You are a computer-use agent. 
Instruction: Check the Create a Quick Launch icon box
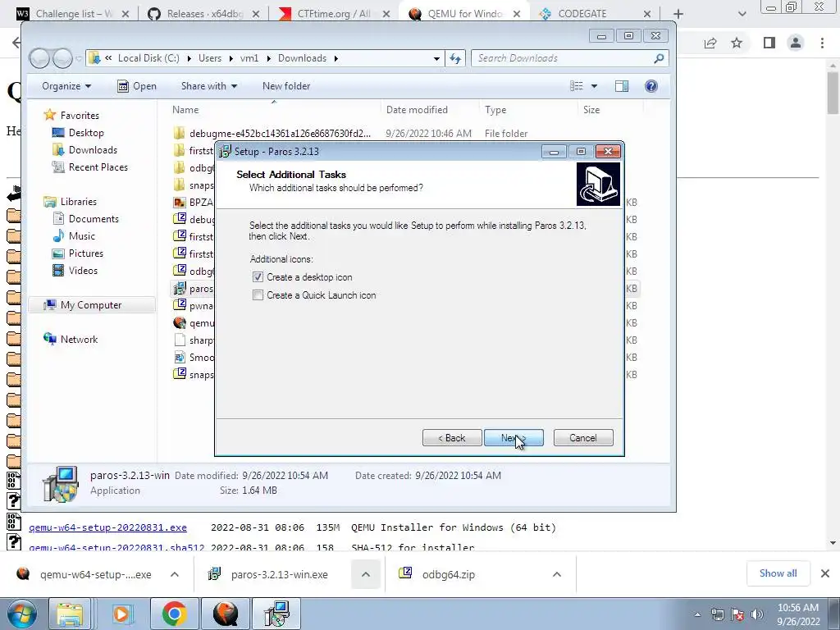pos(258,295)
